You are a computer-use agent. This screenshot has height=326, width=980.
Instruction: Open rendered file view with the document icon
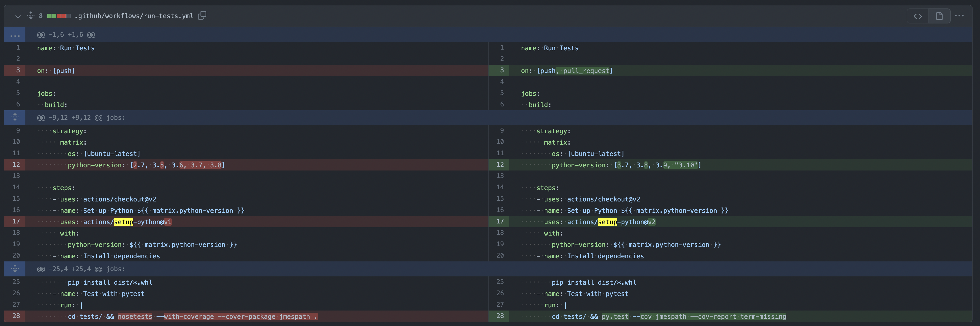[939, 15]
